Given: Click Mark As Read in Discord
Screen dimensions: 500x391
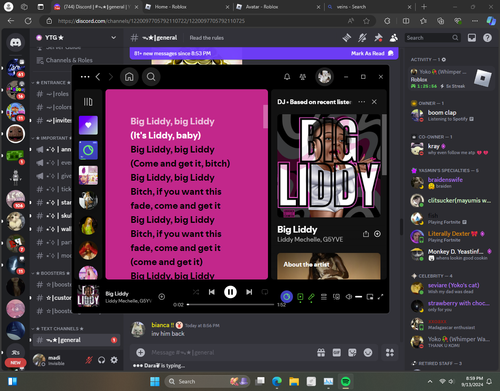Looking at the screenshot, I should (x=372, y=53).
